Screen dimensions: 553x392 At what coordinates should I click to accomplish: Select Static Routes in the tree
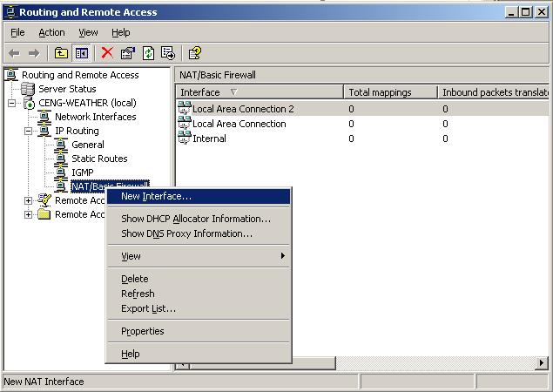pos(98,159)
